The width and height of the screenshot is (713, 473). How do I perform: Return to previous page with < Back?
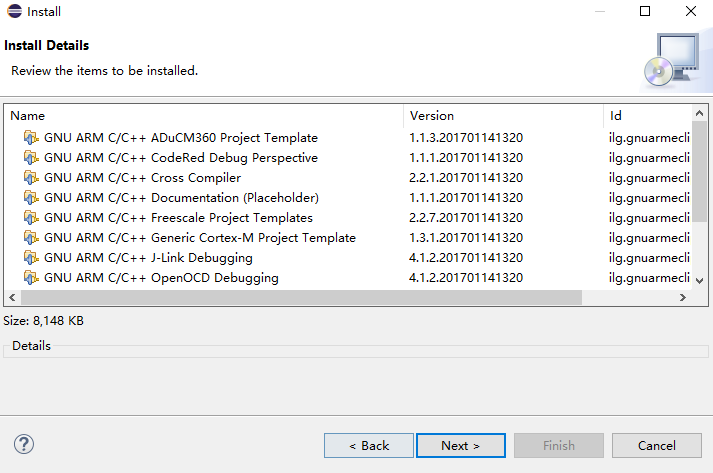pyautogui.click(x=369, y=445)
